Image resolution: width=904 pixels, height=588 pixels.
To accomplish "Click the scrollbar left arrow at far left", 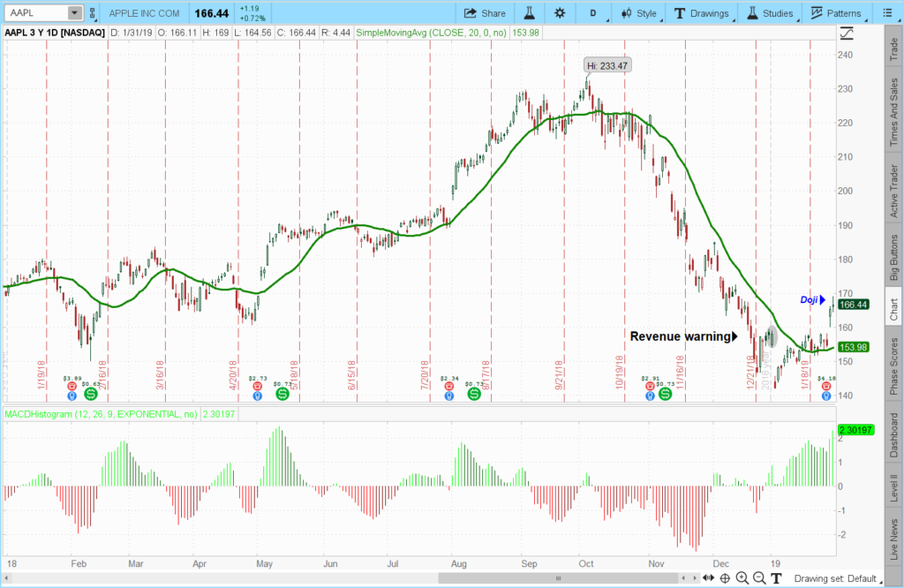I will pyautogui.click(x=7, y=578).
